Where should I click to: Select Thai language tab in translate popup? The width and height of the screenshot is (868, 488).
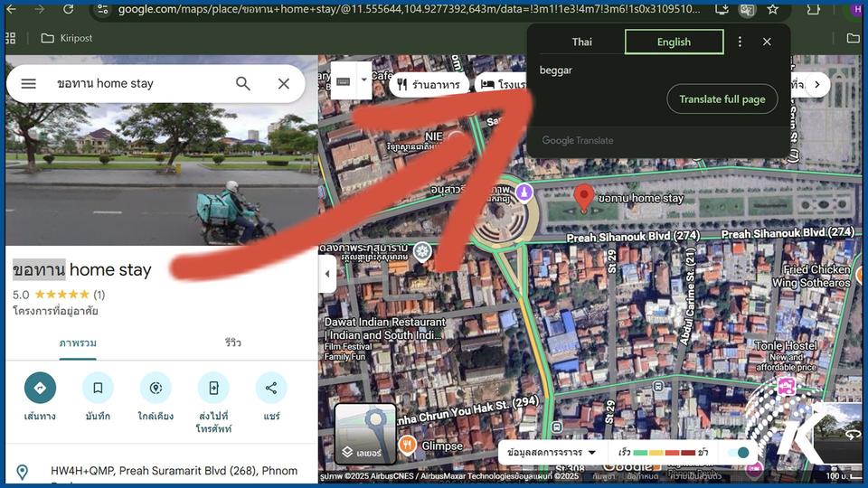[x=582, y=42]
